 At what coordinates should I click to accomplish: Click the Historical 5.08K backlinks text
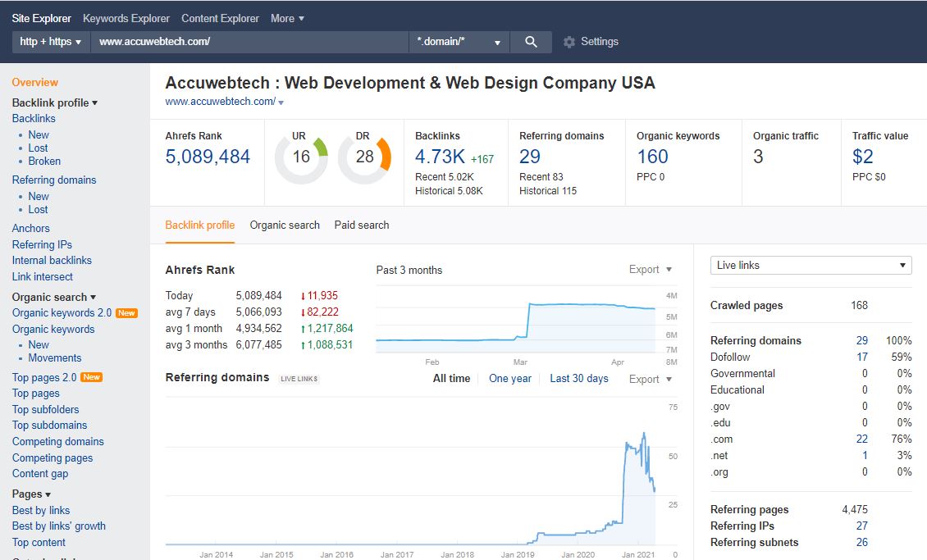pos(449,191)
